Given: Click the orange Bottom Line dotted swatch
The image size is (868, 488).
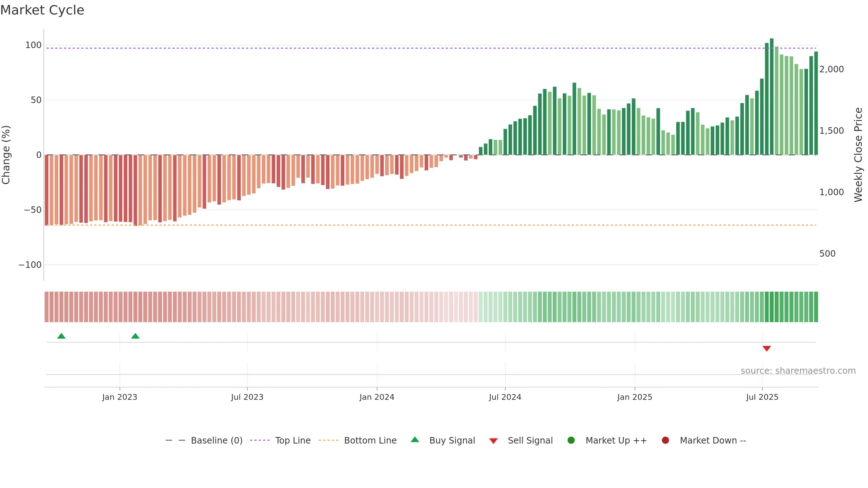Looking at the screenshot, I should (x=328, y=440).
